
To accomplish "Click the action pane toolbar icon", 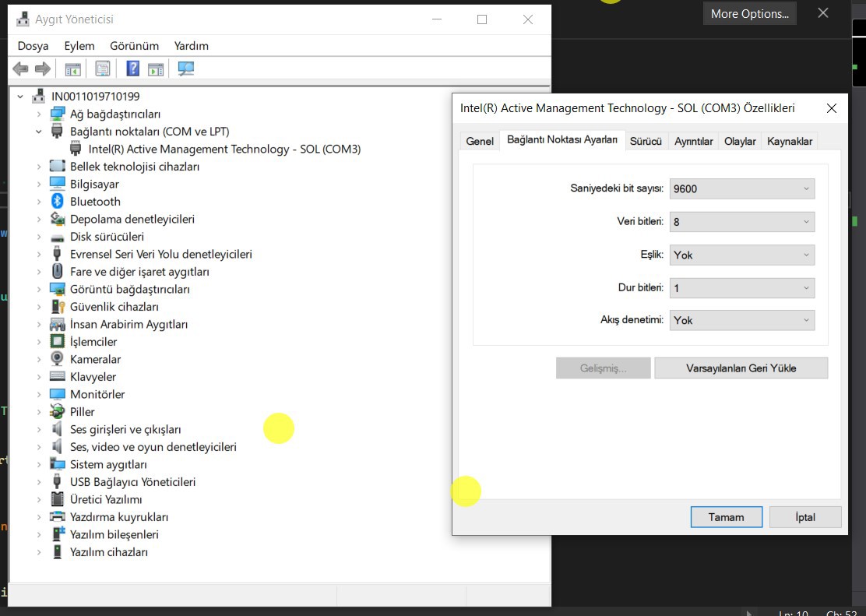I will point(156,69).
